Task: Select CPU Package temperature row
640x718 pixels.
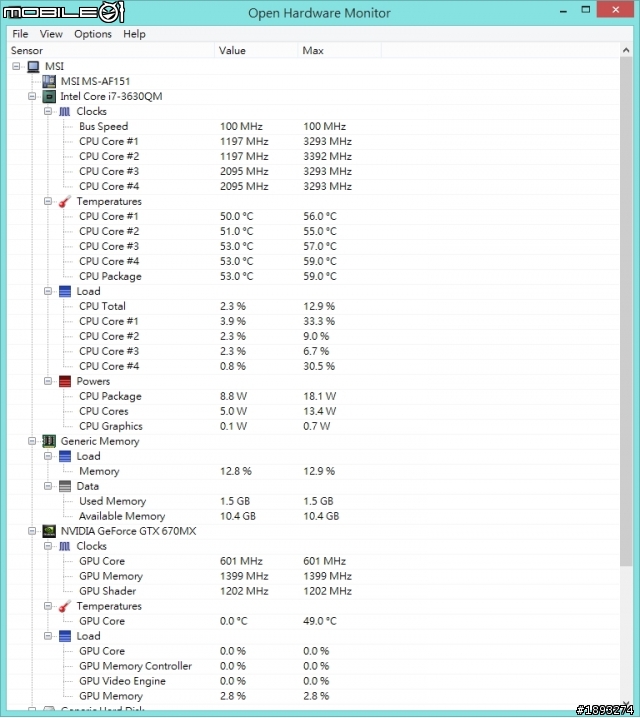Action: click(x=314, y=276)
